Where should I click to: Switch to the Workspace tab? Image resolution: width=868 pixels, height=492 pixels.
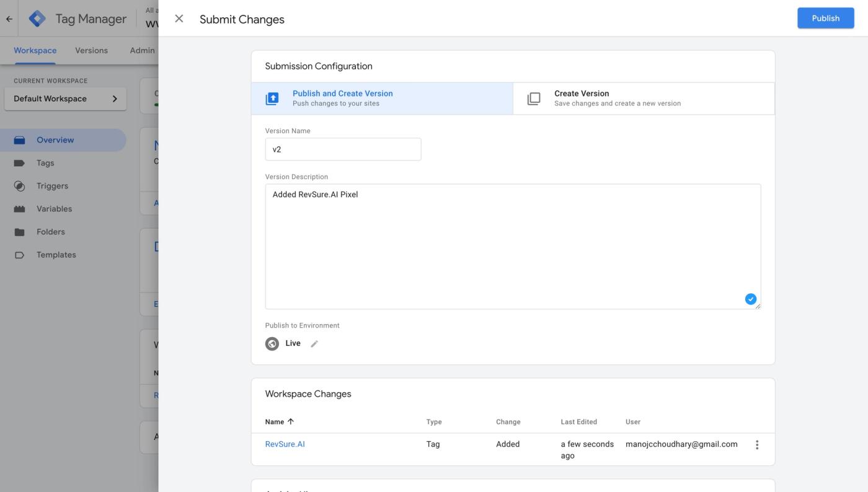[x=35, y=51]
